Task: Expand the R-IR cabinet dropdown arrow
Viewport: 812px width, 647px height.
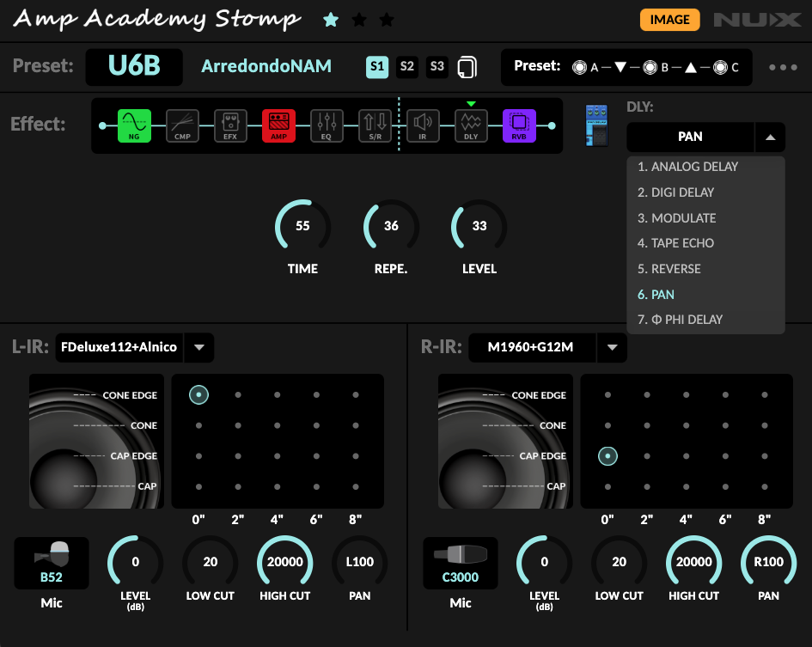Action: pos(612,348)
